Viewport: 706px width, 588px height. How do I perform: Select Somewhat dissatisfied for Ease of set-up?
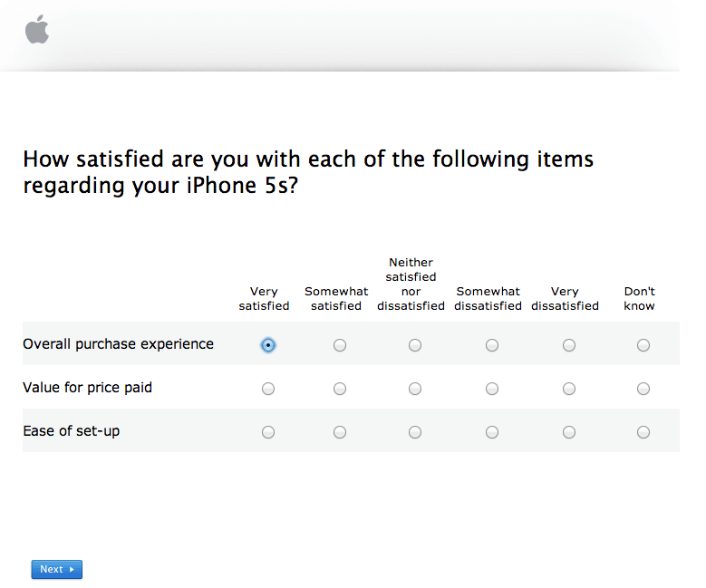pos(492,432)
